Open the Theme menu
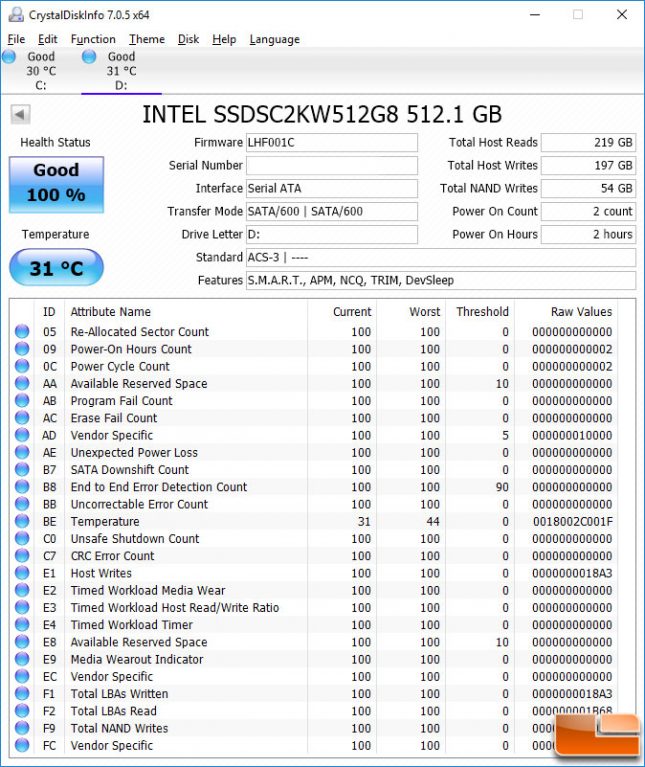 (x=147, y=39)
